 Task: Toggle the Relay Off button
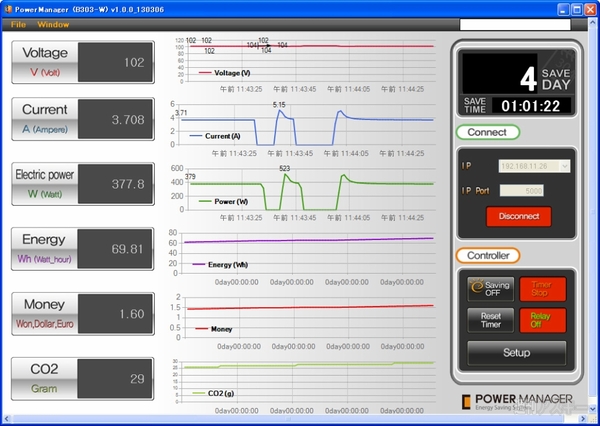point(542,320)
